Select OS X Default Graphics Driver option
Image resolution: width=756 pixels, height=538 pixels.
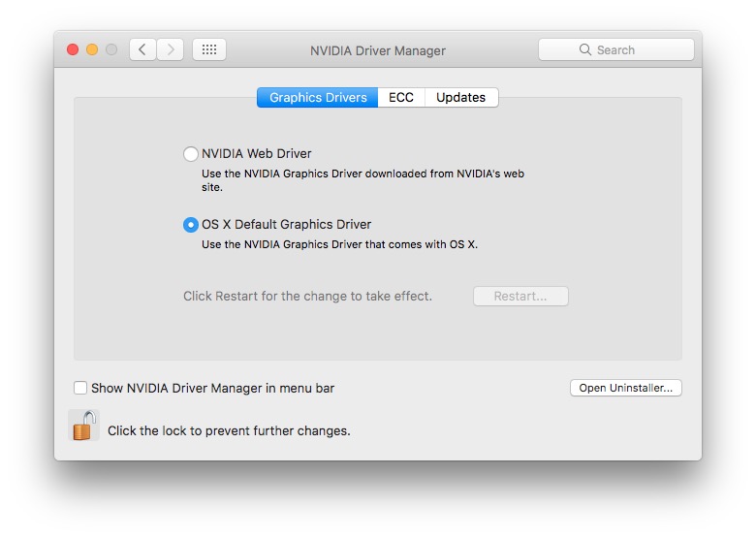point(191,225)
